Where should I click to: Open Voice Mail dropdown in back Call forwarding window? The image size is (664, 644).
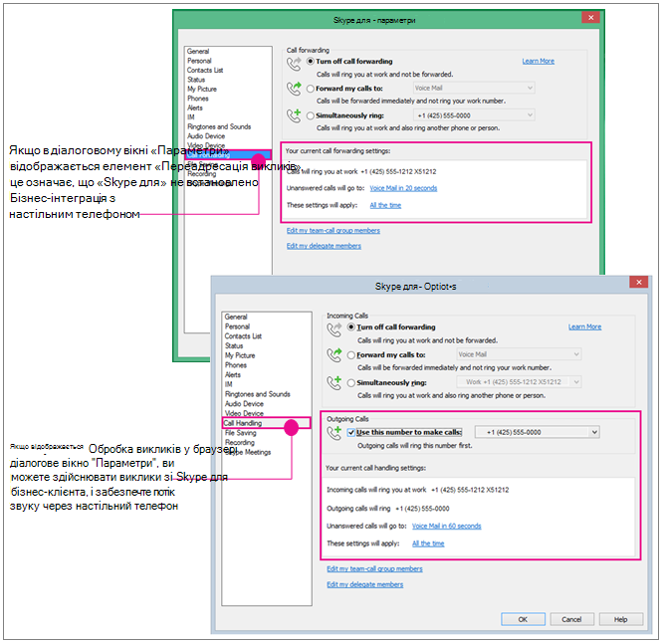(474, 88)
